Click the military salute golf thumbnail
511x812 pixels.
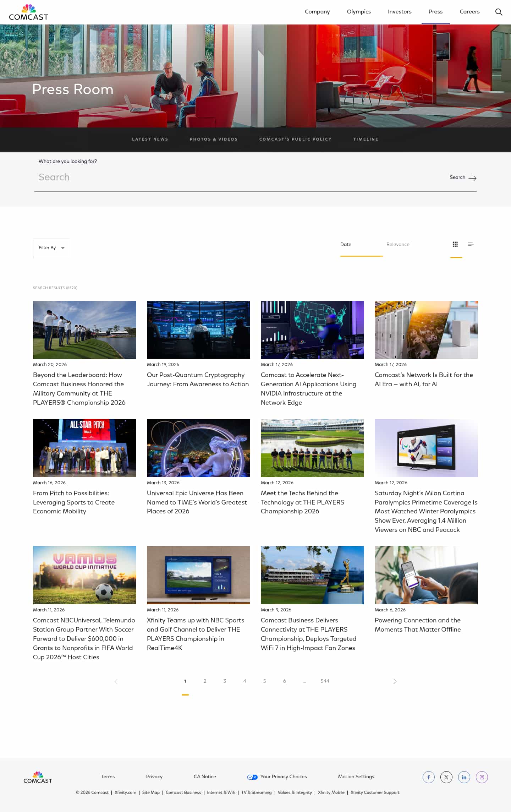[x=84, y=330]
